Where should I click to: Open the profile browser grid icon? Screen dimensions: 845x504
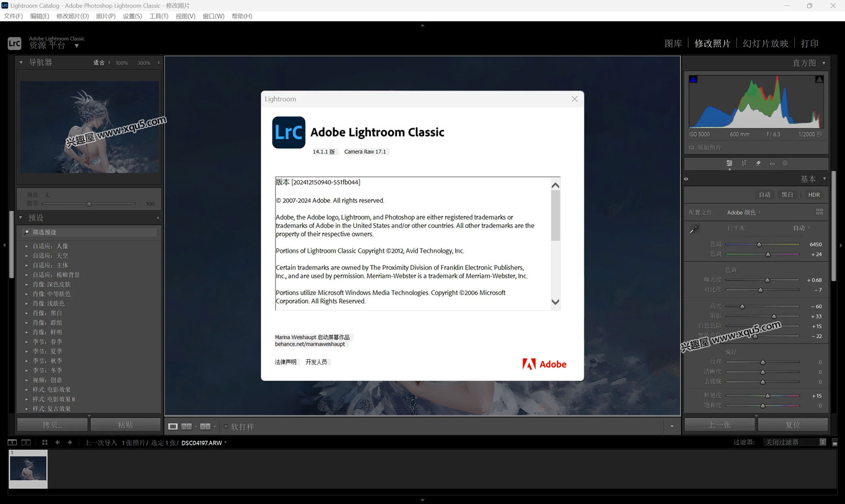[820, 212]
